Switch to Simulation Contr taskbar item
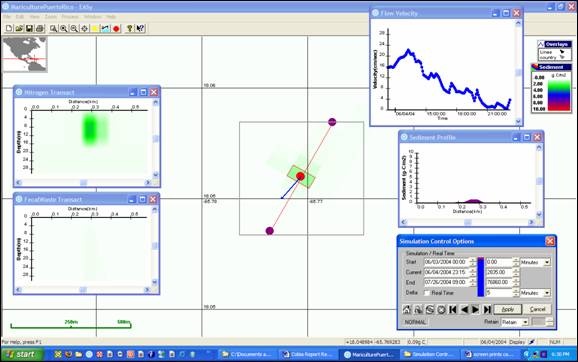The width and height of the screenshot is (578, 362). [x=429, y=354]
